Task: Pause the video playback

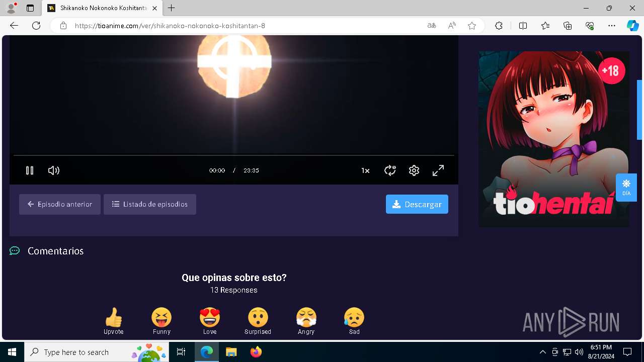Action: point(30,170)
